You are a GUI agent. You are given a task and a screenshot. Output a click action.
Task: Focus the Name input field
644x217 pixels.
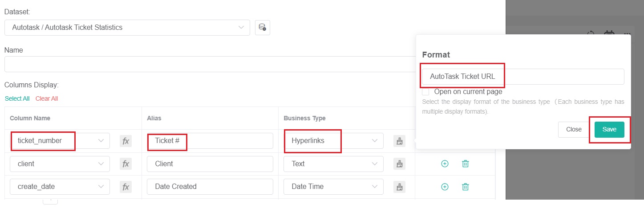(x=211, y=64)
